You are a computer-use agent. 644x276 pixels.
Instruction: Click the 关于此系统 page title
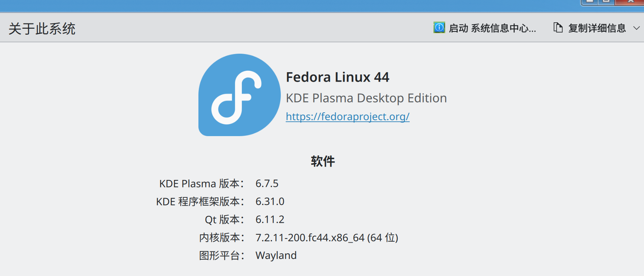click(x=42, y=29)
